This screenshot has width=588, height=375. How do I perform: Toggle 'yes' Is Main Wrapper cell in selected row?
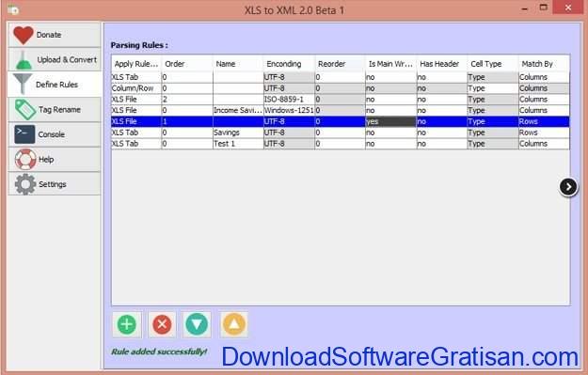(x=390, y=121)
